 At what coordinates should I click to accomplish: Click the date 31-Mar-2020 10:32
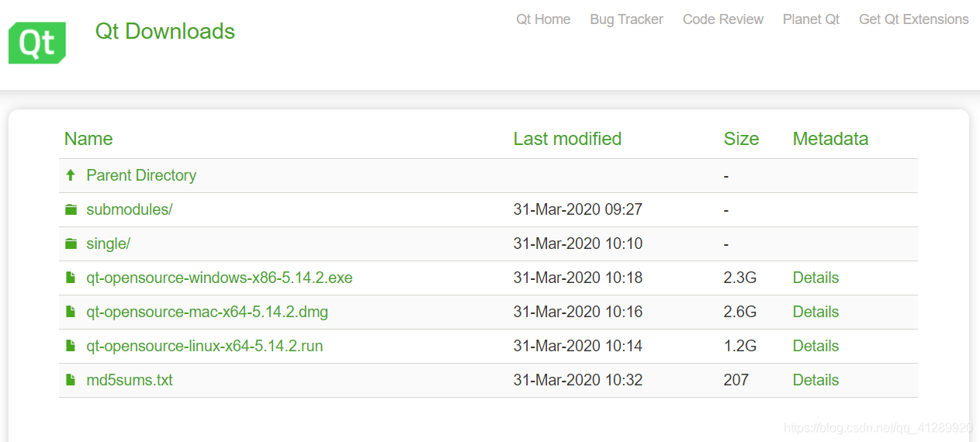[578, 380]
